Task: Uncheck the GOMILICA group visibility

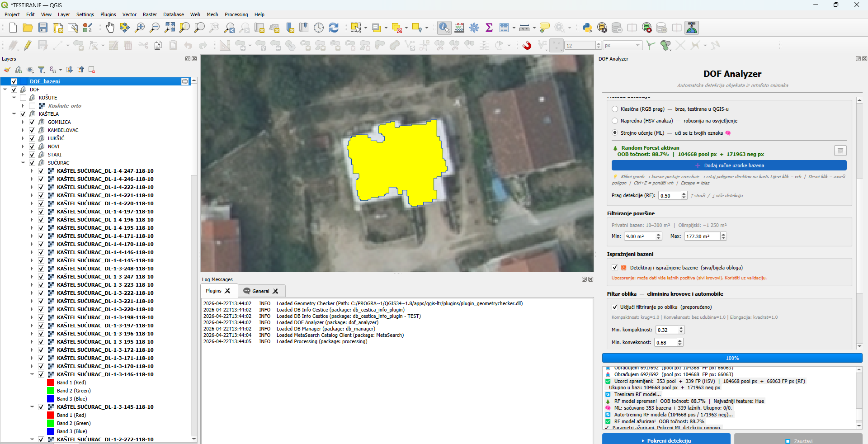Action: click(32, 122)
